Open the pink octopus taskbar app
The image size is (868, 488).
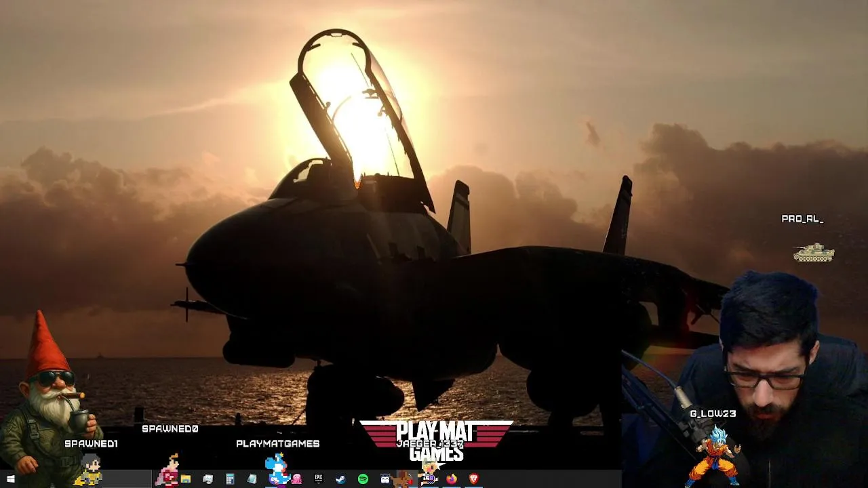coord(296,479)
